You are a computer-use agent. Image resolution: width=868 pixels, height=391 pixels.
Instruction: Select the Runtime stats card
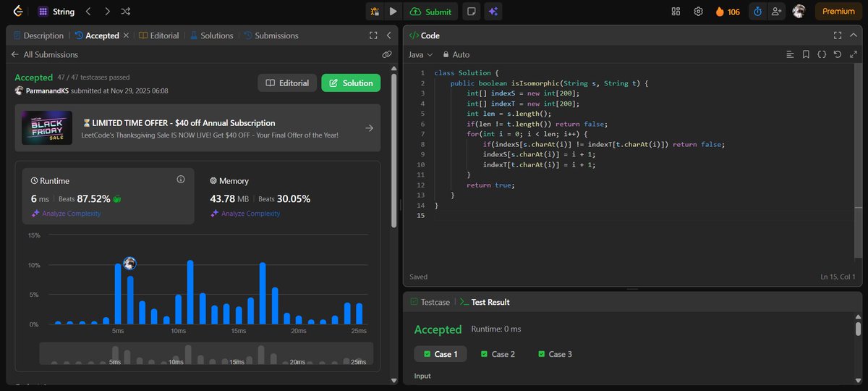[109, 195]
